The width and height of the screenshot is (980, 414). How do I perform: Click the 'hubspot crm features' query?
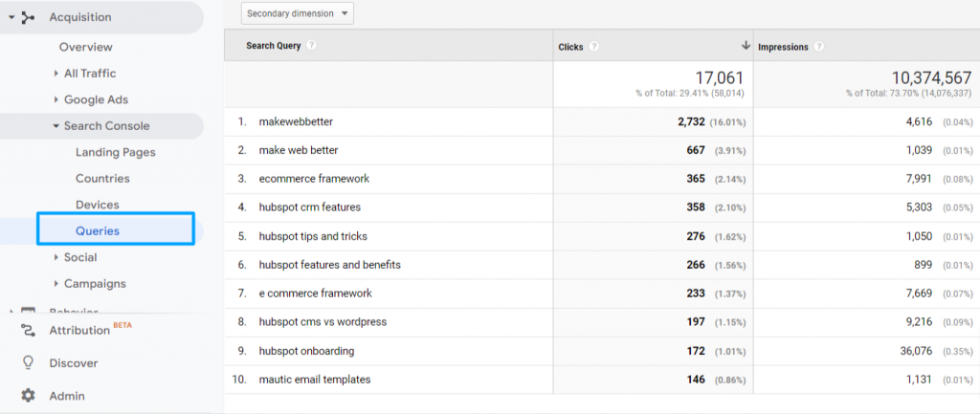309,207
